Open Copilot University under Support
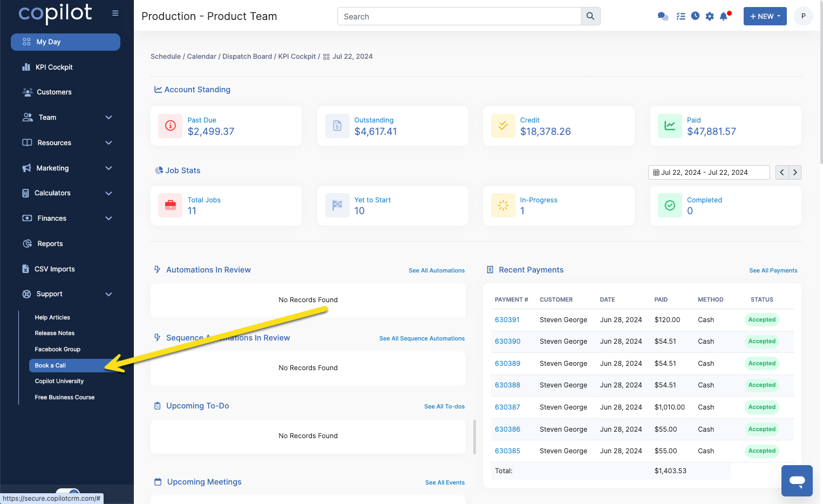 click(x=59, y=381)
